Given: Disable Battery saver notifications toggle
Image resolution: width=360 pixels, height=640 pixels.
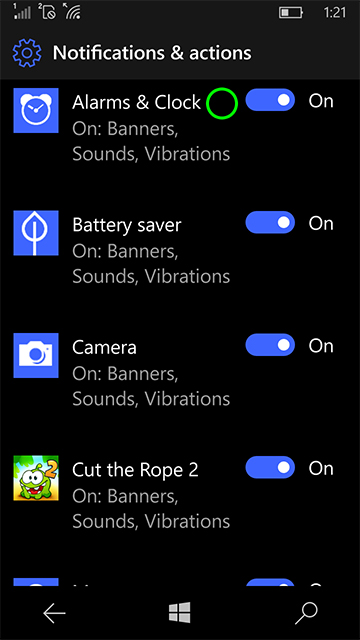Looking at the screenshot, I should 270,222.
